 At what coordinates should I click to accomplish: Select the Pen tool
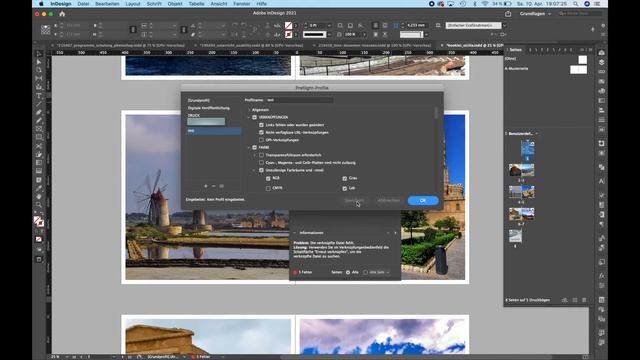click(39, 112)
